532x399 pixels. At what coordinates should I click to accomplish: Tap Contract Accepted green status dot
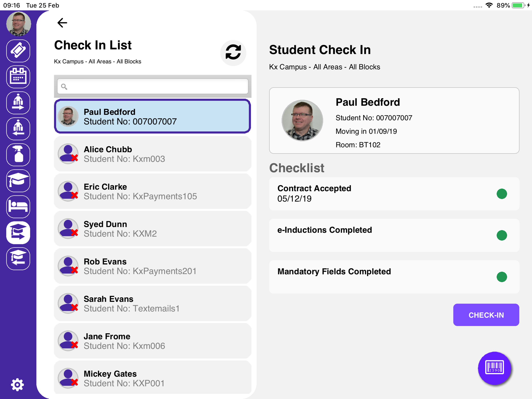coord(502,194)
